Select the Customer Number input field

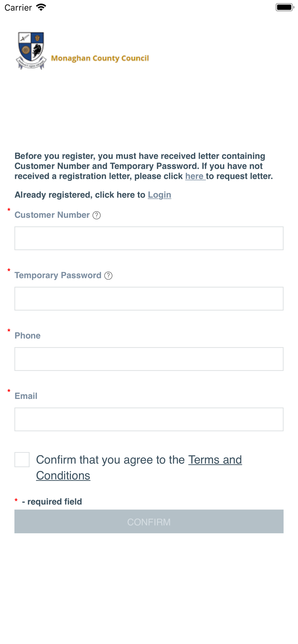pyautogui.click(x=149, y=238)
